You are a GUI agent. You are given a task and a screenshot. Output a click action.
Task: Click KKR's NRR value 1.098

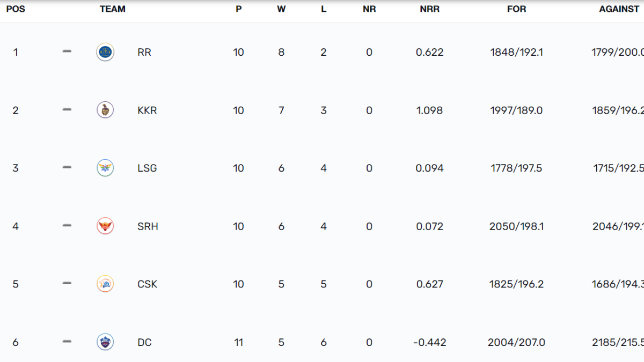pyautogui.click(x=429, y=110)
